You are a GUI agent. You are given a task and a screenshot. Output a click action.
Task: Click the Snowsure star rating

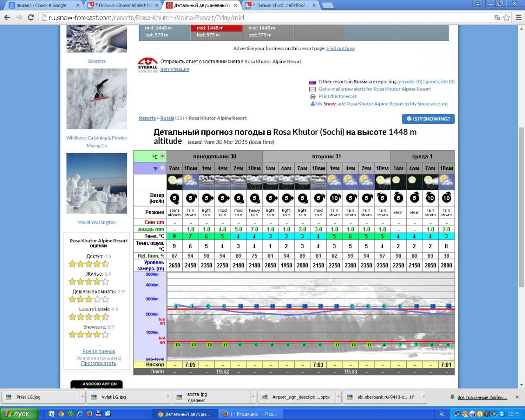coord(89,335)
